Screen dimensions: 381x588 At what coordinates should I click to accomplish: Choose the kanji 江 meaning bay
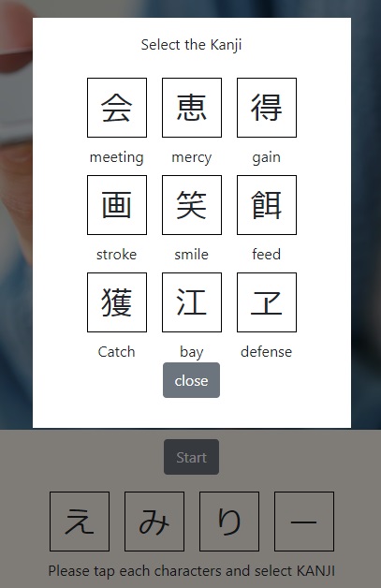point(192,302)
